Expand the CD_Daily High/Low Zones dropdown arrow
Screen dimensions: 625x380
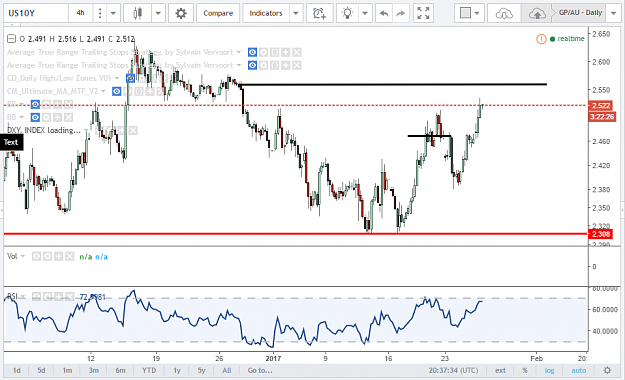coord(117,78)
